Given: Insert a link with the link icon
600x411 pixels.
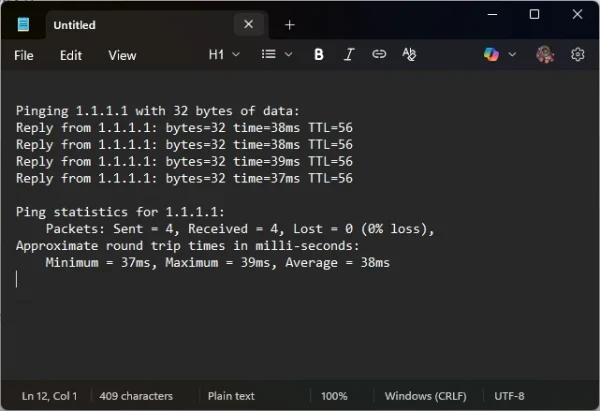Looking at the screenshot, I should tap(379, 55).
